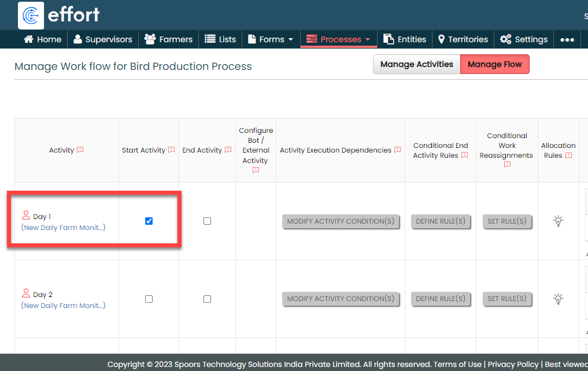Open the Processes dropdown menu
588x371 pixels.
pyautogui.click(x=338, y=39)
